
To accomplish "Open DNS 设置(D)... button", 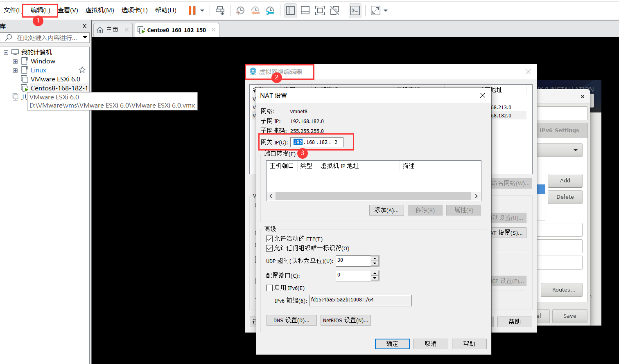I will tap(291, 320).
